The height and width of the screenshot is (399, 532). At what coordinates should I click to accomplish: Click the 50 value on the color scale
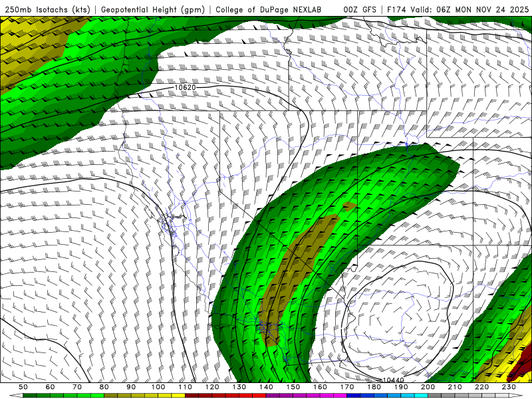tap(23, 387)
